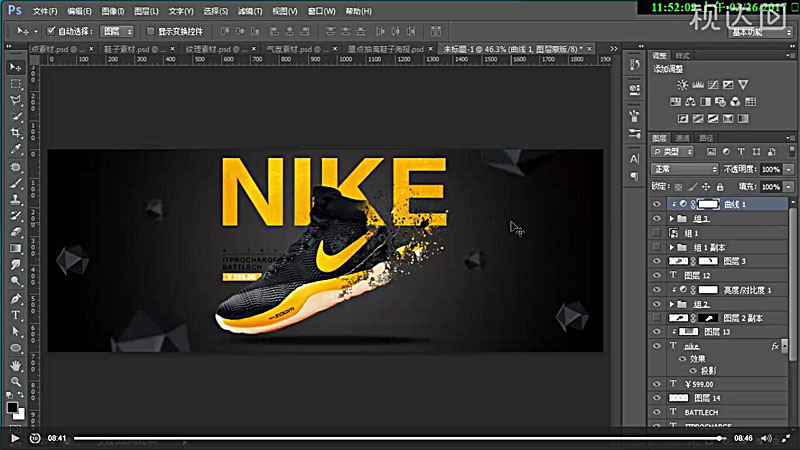Open the 基本功能 workspace dropdown

[x=760, y=32]
